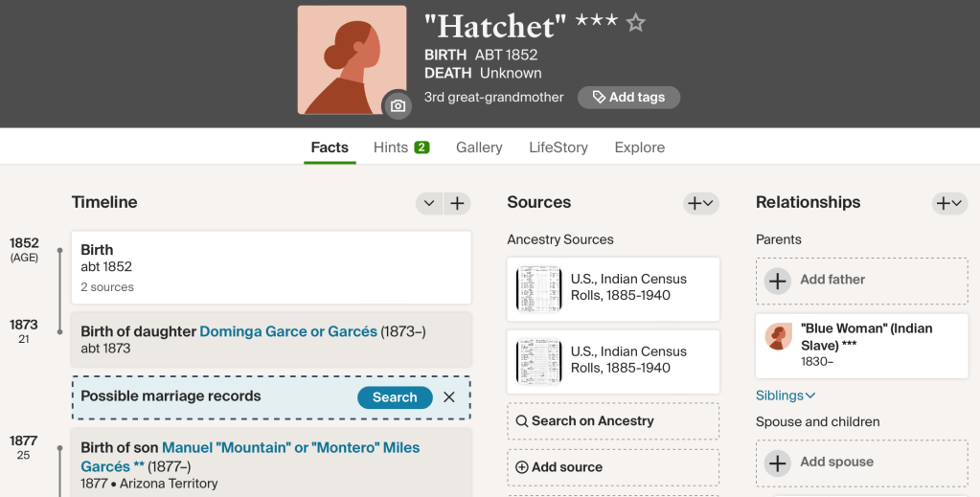
Task: Open first Indian Census Rolls source thumbnail
Action: click(538, 288)
